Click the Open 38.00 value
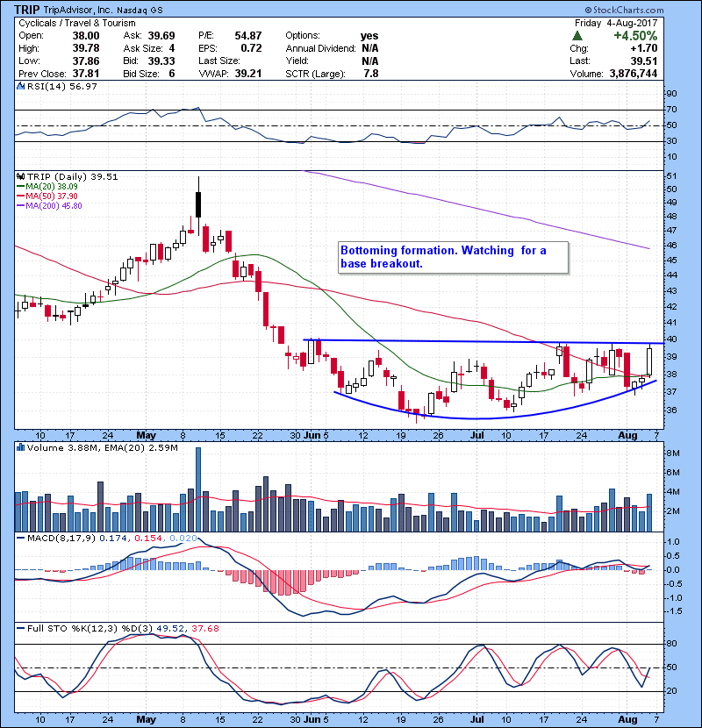The height and width of the screenshot is (728, 702). pyautogui.click(x=86, y=36)
